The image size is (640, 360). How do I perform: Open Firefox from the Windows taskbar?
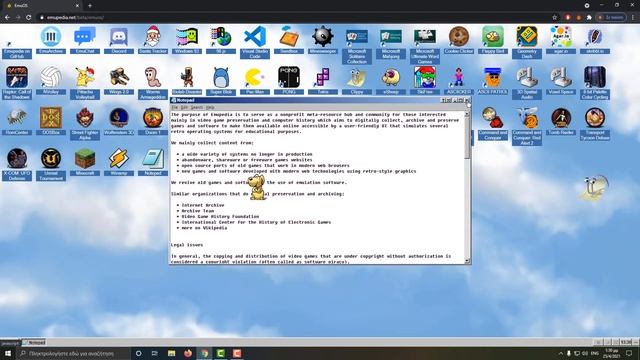(x=188, y=353)
